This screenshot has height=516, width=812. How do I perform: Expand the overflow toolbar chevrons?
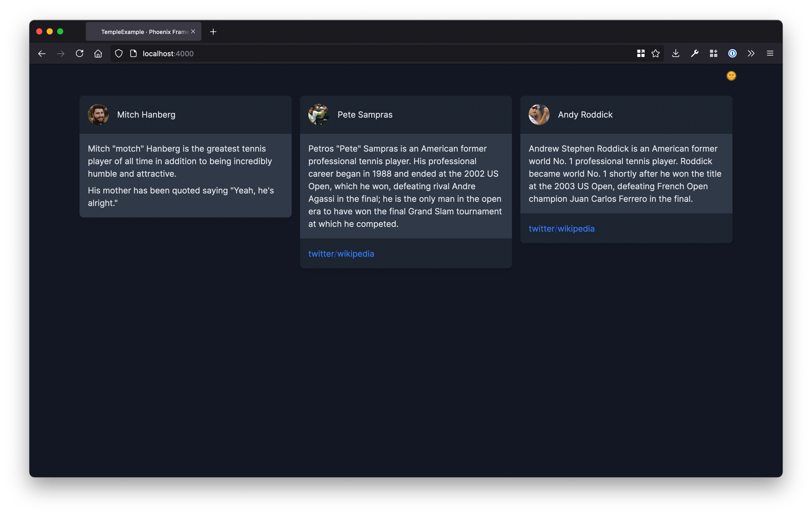tap(751, 54)
